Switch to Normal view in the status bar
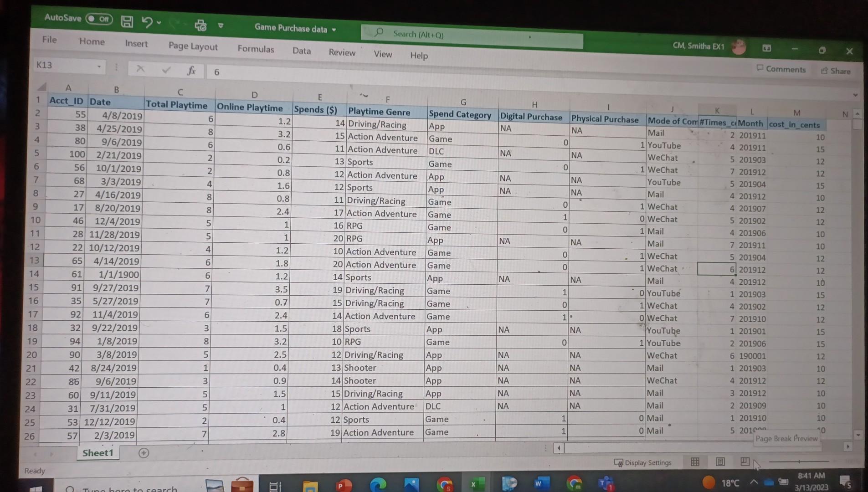Viewport: 868px width, 492px height. (694, 462)
